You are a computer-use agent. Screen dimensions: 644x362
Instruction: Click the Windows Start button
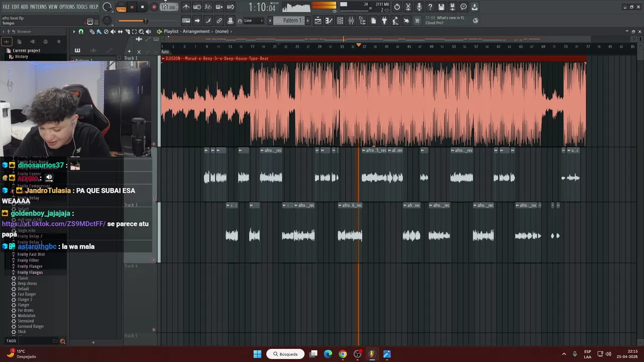click(258, 354)
